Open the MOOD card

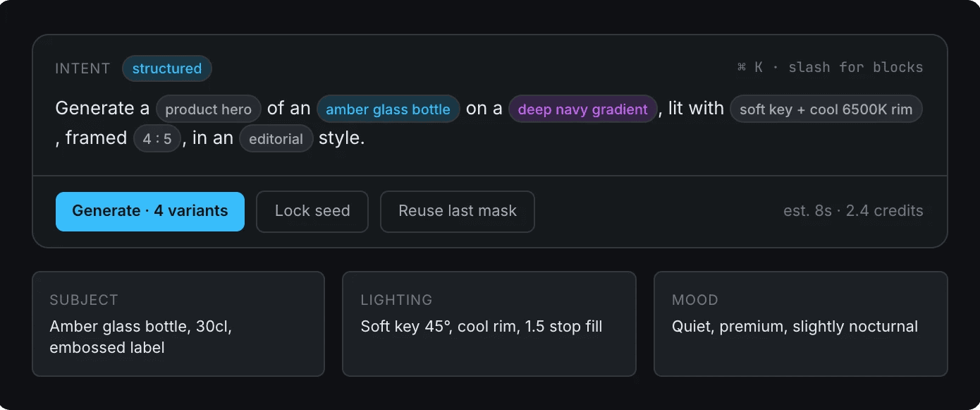[x=800, y=324]
